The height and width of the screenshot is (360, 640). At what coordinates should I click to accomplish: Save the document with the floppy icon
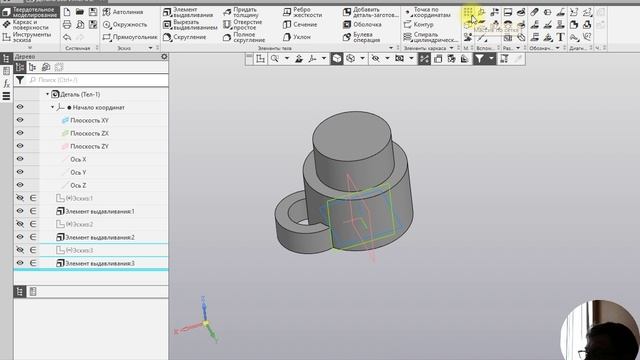[93, 12]
